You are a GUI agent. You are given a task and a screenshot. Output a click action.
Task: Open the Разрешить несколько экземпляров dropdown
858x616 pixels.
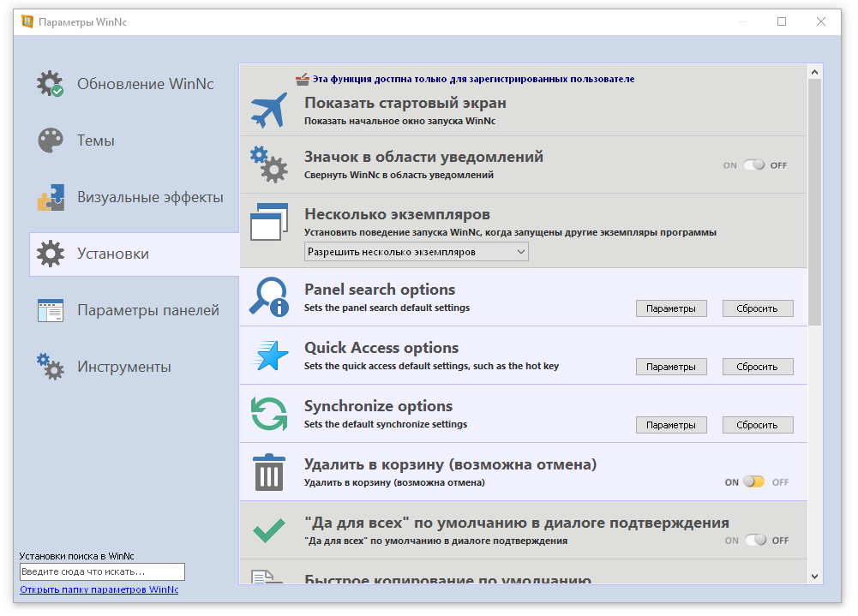[417, 252]
